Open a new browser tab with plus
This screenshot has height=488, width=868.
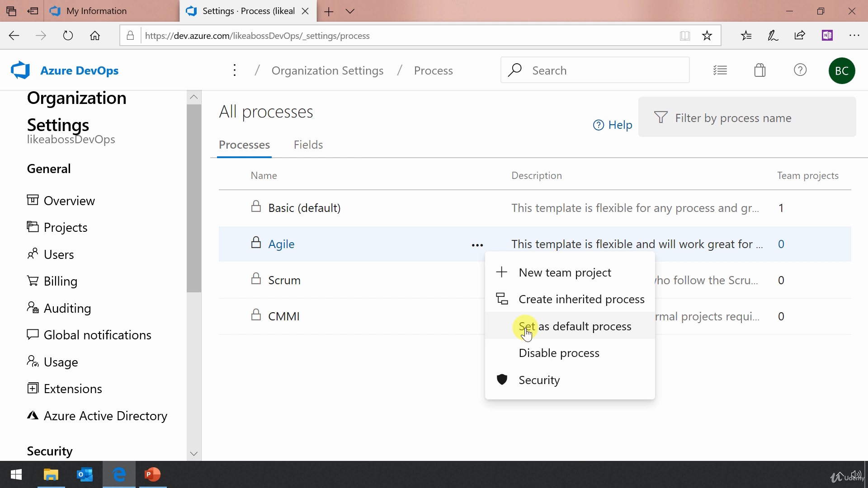329,11
